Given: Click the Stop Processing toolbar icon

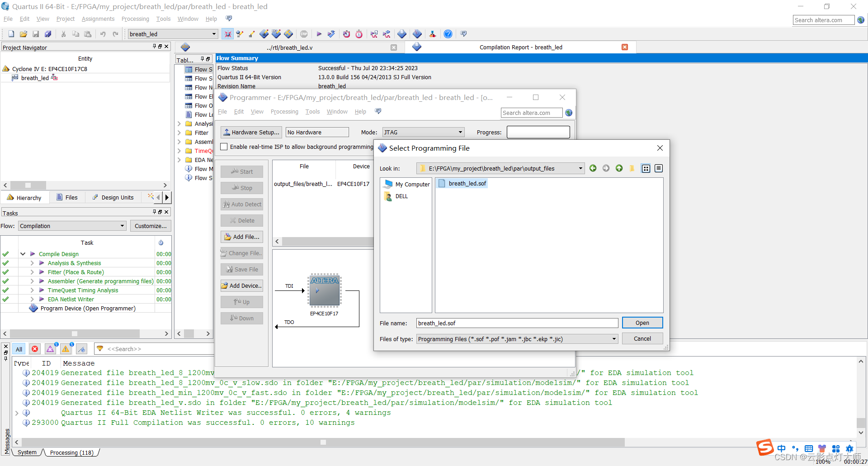Looking at the screenshot, I should point(304,34).
